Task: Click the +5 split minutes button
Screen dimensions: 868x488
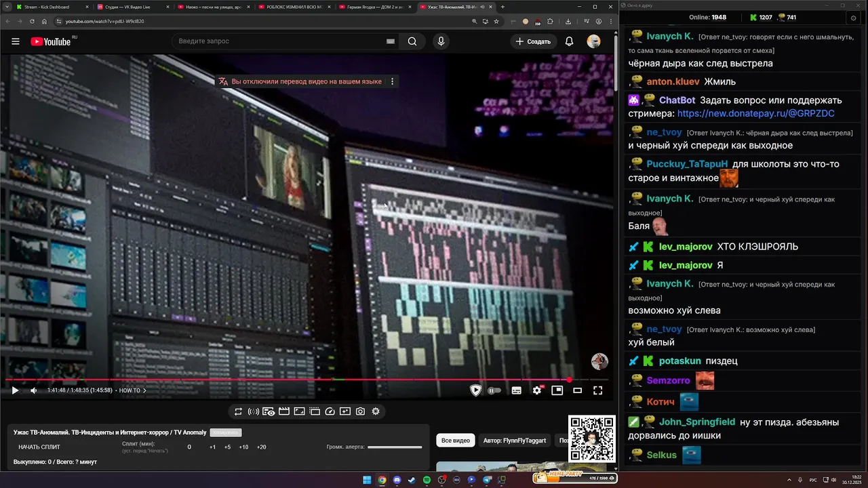Action: point(227,447)
